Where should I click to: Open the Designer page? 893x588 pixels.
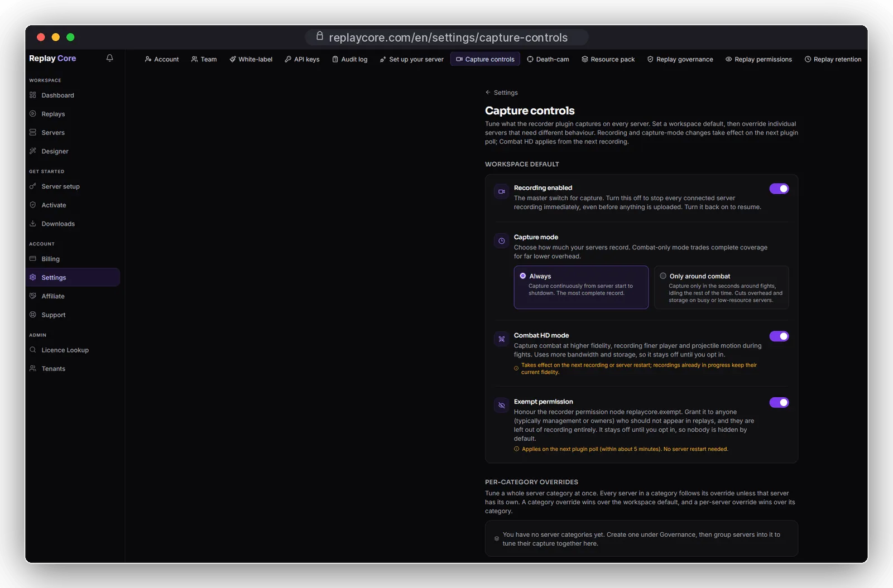click(73, 151)
